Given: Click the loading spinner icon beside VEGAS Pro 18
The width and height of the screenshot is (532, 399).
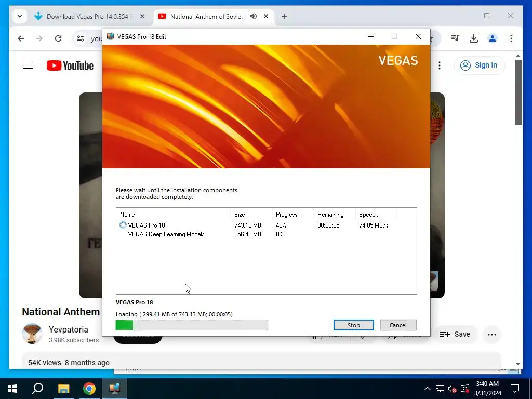Looking at the screenshot, I should [x=123, y=225].
